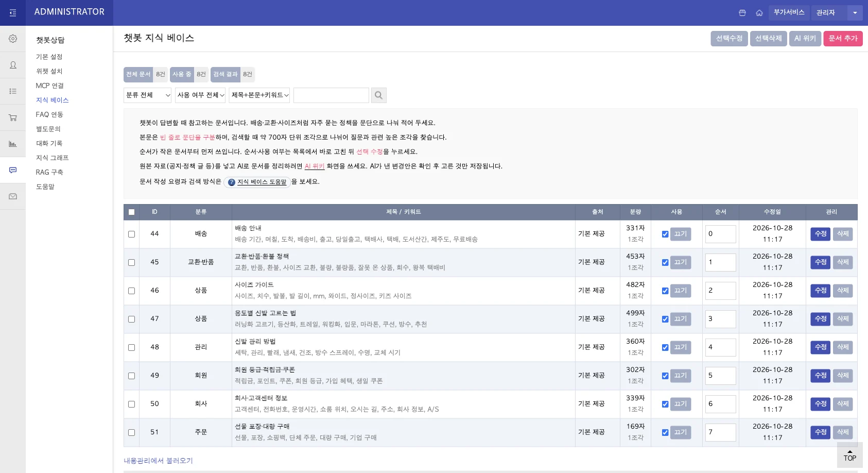The image size is (868, 473).
Task: Select the row checkbox for ID 44
Action: 131,234
